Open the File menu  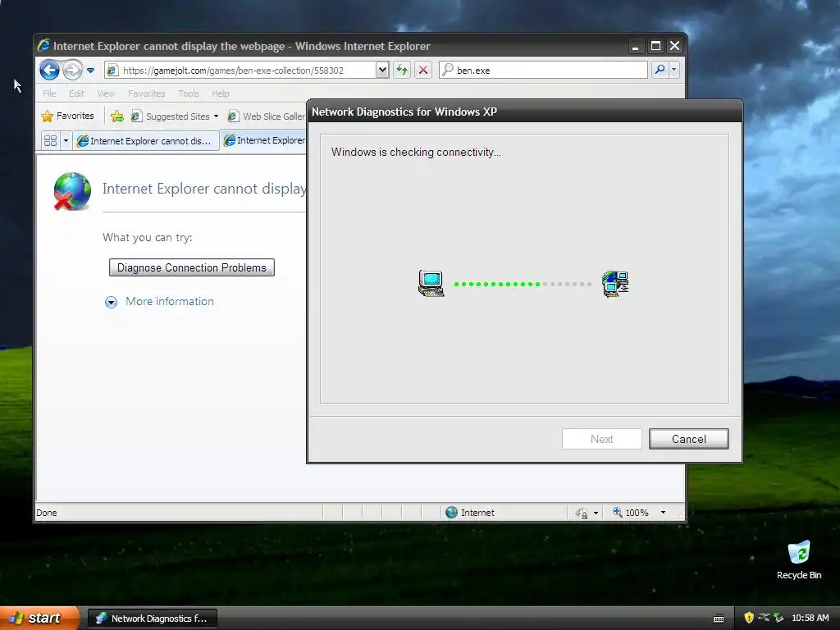point(49,94)
